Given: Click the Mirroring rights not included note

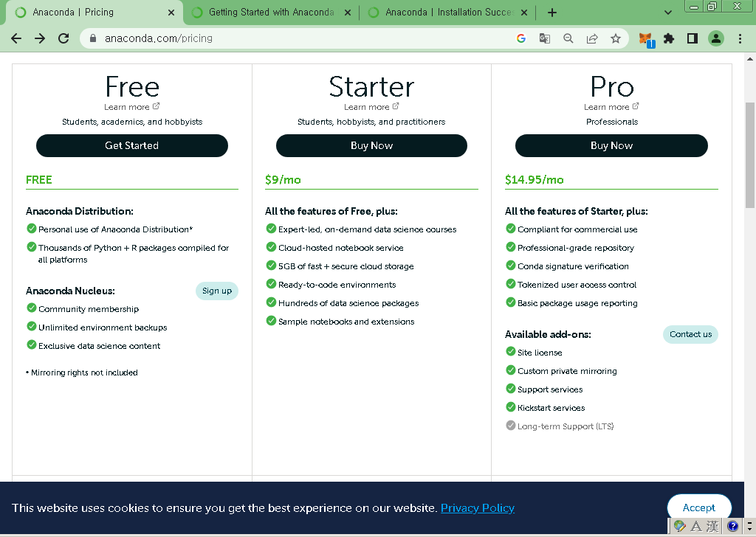Looking at the screenshot, I should (x=81, y=373).
